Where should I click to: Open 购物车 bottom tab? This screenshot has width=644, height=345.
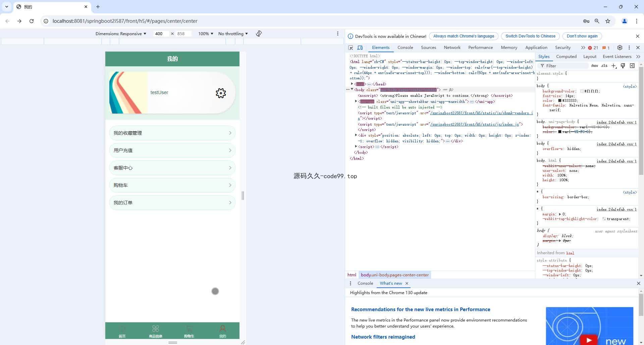click(189, 331)
